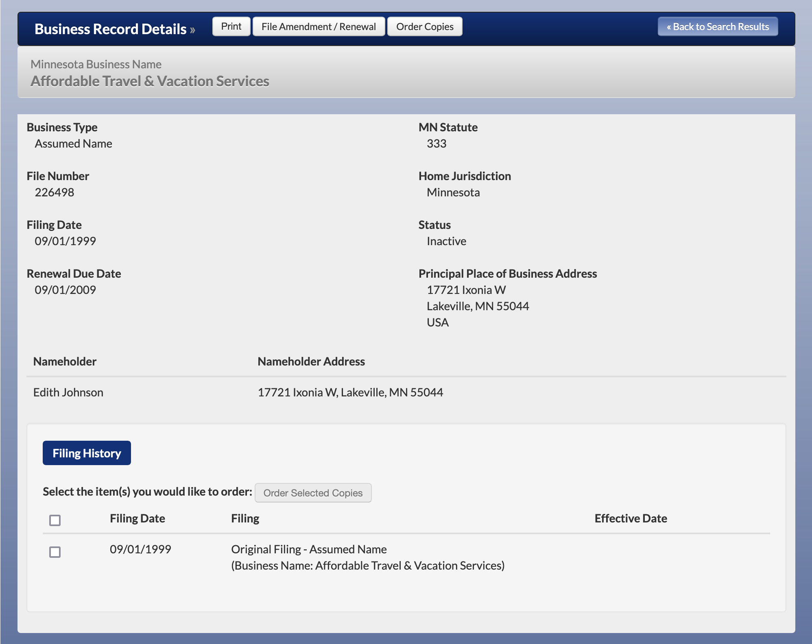Click the USA country line
The width and height of the screenshot is (812, 644).
point(438,322)
